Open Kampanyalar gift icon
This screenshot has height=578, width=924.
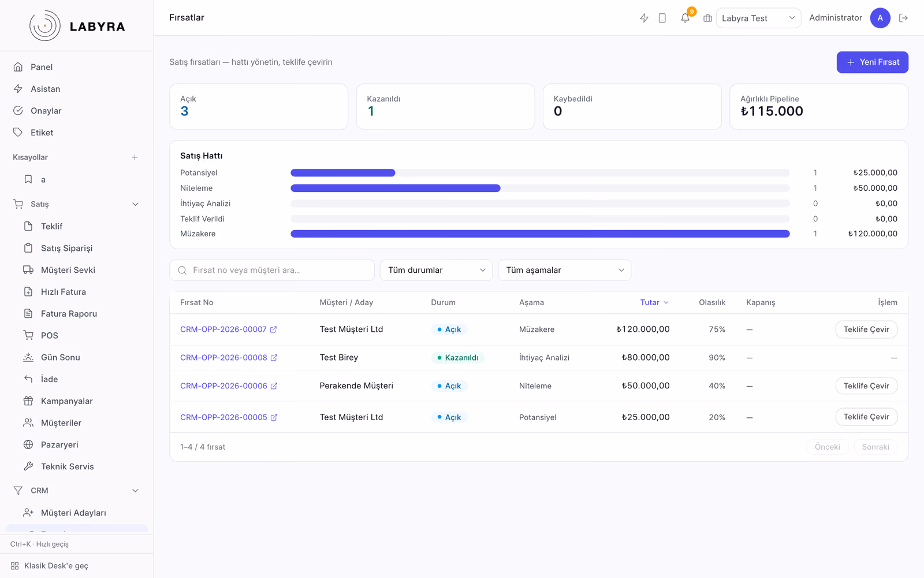(28, 401)
